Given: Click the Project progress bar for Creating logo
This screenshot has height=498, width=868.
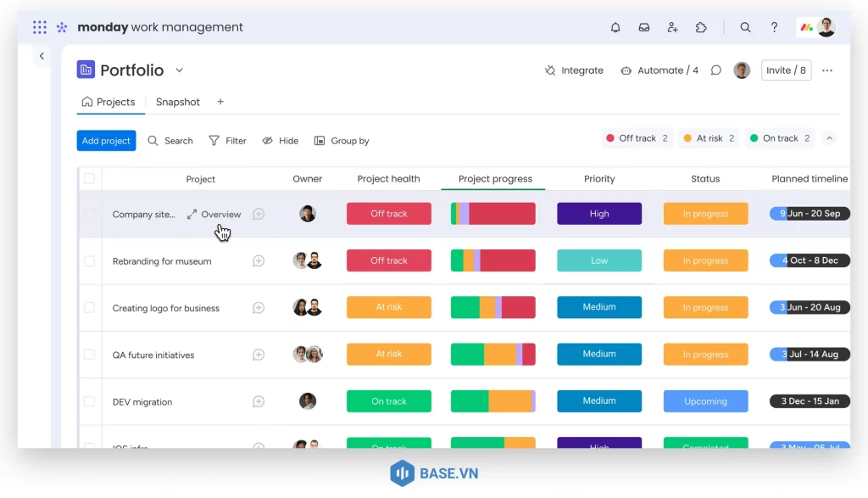Looking at the screenshot, I should (492, 307).
